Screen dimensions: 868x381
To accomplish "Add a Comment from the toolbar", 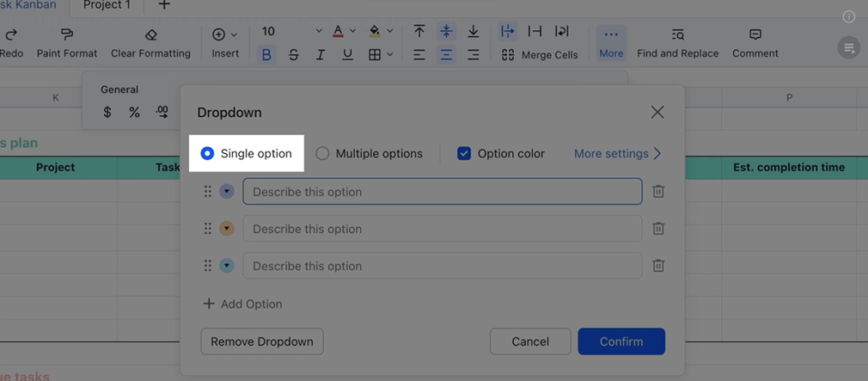I will pyautogui.click(x=755, y=42).
